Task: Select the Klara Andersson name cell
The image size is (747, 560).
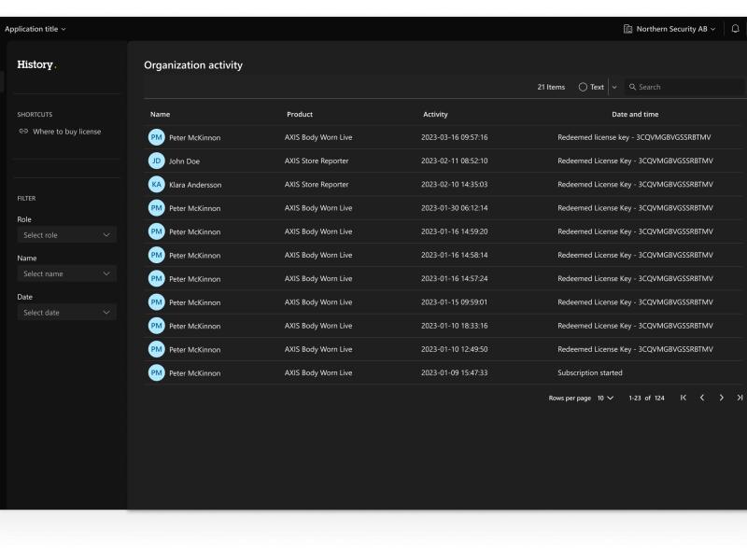Action: tap(195, 185)
